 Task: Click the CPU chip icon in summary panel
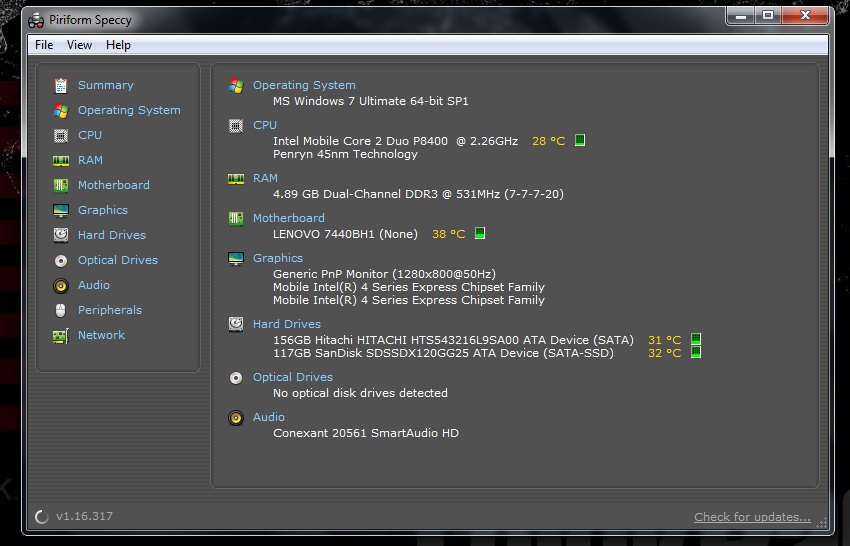tap(236, 126)
